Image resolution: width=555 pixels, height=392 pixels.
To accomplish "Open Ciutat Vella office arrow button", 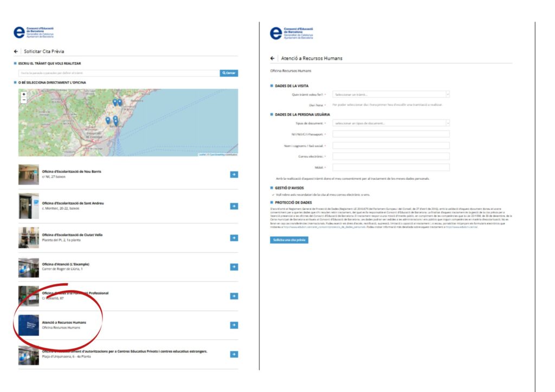I will [x=234, y=238].
